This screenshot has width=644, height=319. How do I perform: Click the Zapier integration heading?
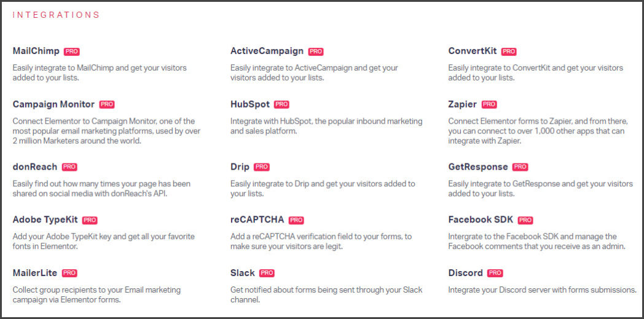tap(463, 104)
